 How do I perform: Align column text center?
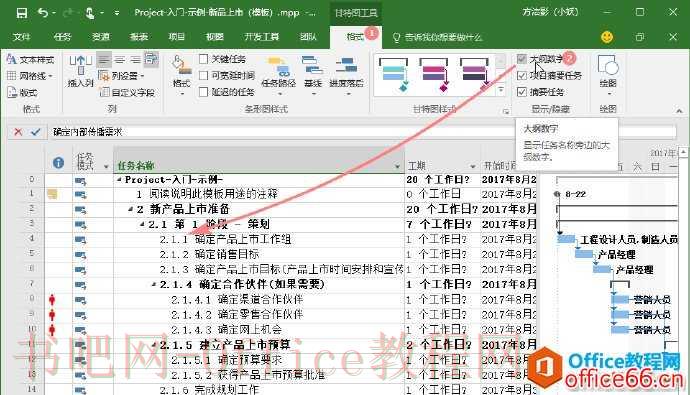(x=120, y=59)
